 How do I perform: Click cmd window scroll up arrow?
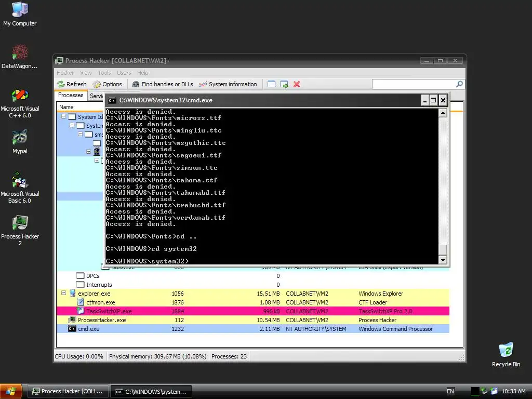(443, 113)
